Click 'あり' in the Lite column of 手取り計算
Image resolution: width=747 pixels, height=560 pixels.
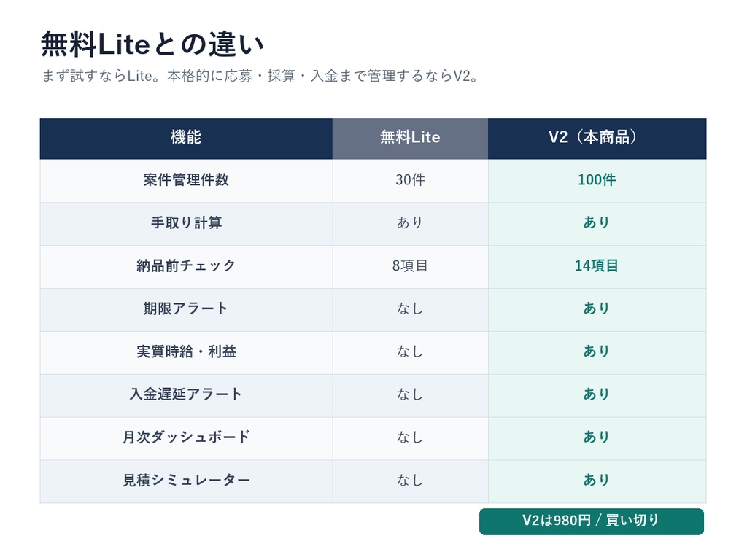(410, 222)
